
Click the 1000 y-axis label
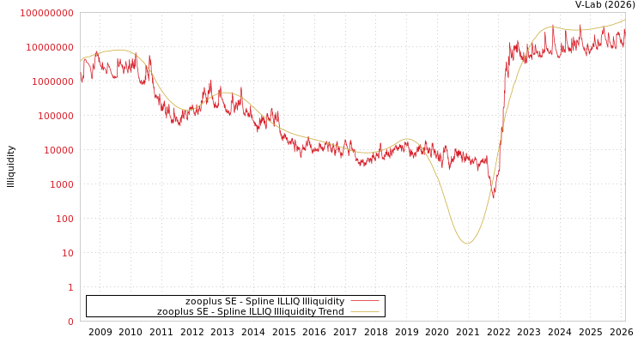point(62,184)
